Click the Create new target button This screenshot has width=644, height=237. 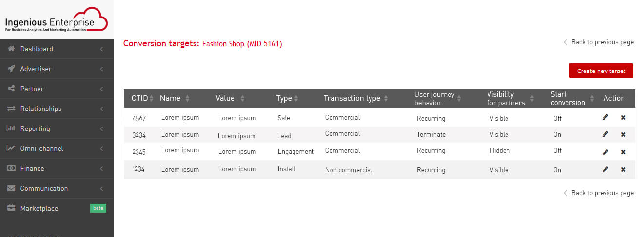pyautogui.click(x=601, y=71)
